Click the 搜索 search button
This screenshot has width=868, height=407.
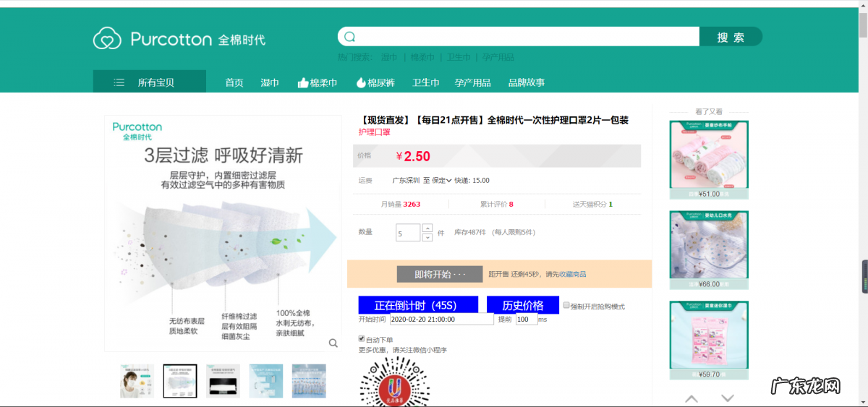[x=731, y=37]
